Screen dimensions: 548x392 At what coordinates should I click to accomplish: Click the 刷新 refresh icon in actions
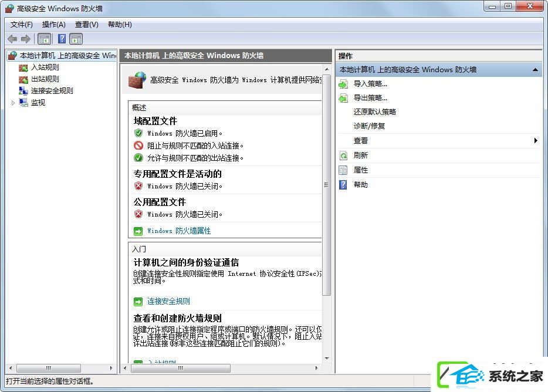point(343,156)
